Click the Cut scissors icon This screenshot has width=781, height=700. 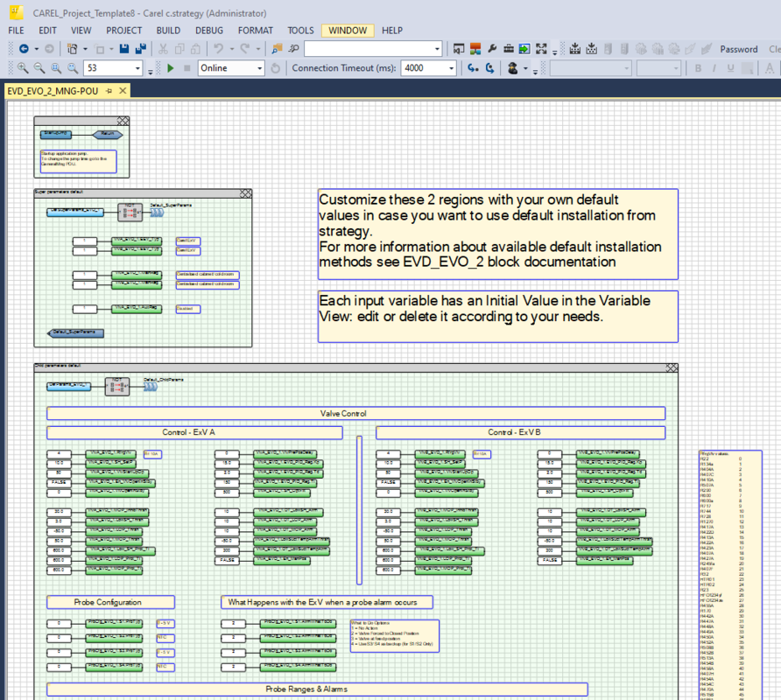(x=163, y=49)
